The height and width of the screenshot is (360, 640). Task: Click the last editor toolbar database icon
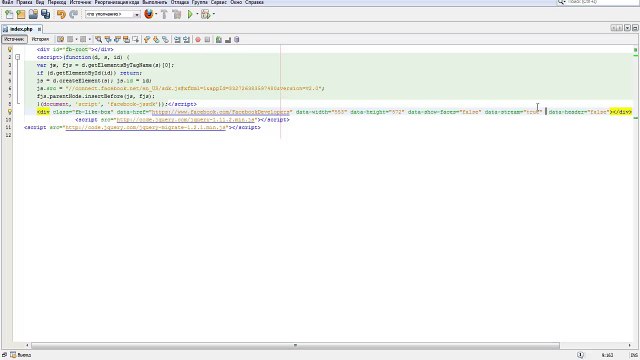[x=237, y=40]
